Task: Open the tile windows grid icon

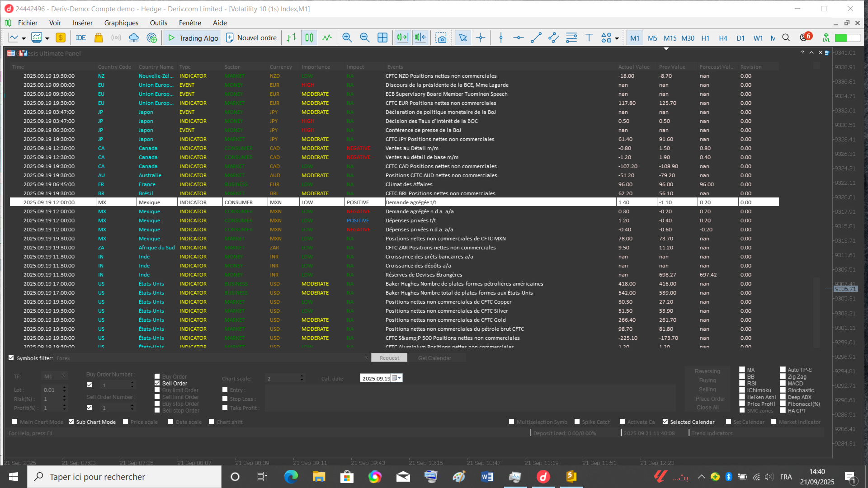Action: [382, 38]
